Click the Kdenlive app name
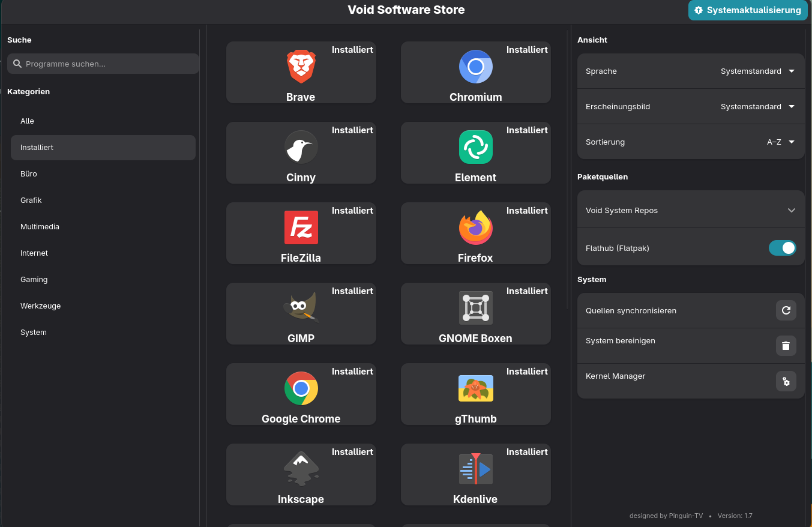The height and width of the screenshot is (527, 812). (475, 499)
